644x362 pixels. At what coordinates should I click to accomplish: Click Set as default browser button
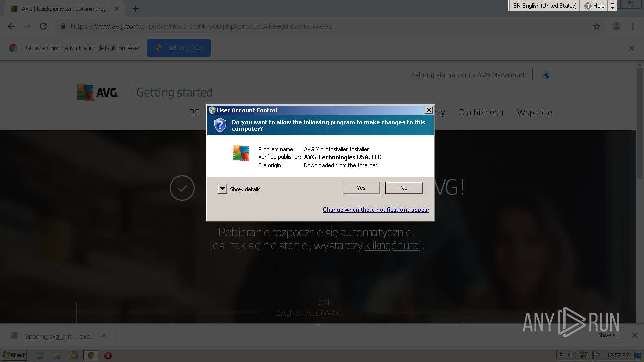click(x=179, y=48)
